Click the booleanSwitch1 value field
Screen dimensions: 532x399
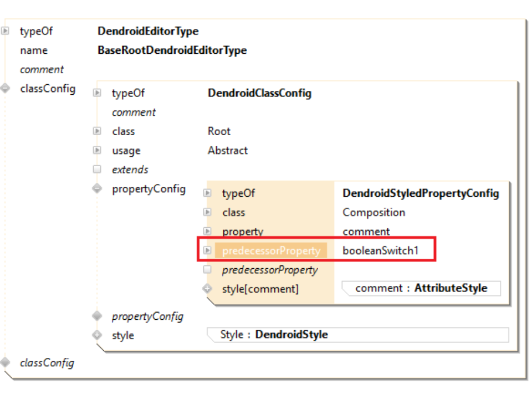380,250
